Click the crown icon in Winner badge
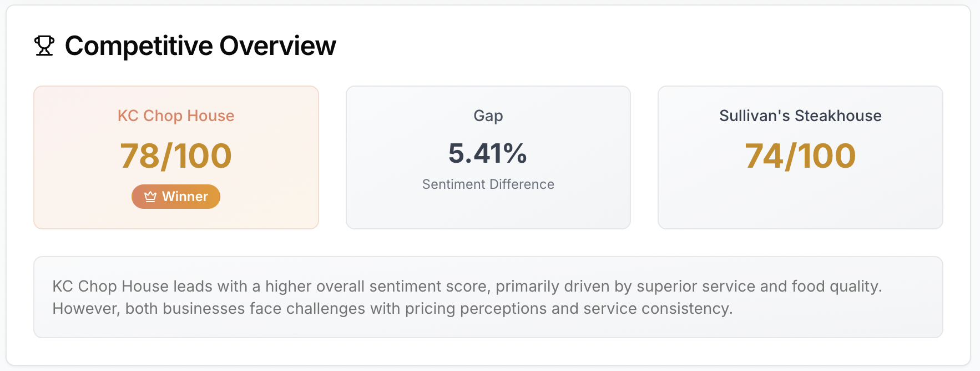The height and width of the screenshot is (371, 980). pyautogui.click(x=150, y=197)
